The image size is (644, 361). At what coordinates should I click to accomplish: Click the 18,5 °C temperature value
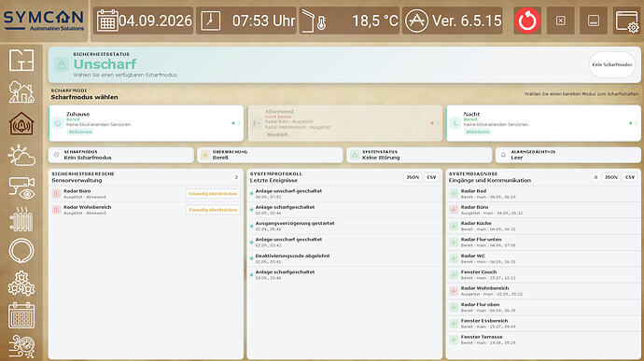coord(375,21)
